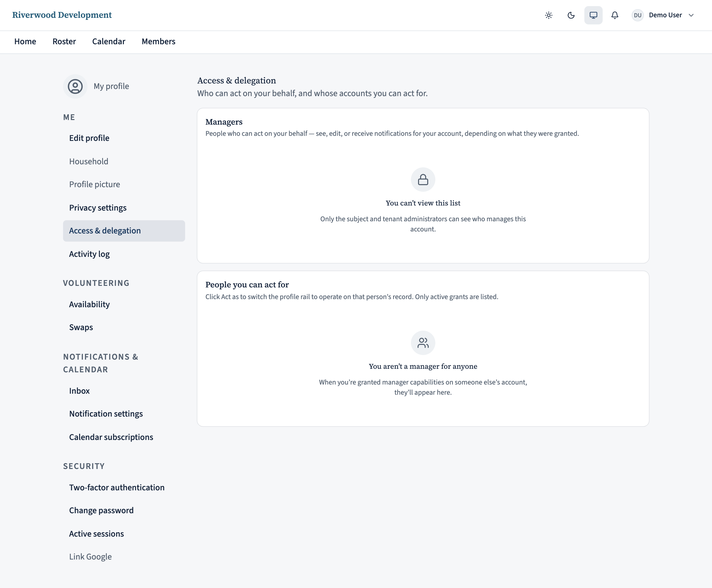Screen dimensions: 712x588
Task: Click the My profile label
Action: (x=111, y=86)
